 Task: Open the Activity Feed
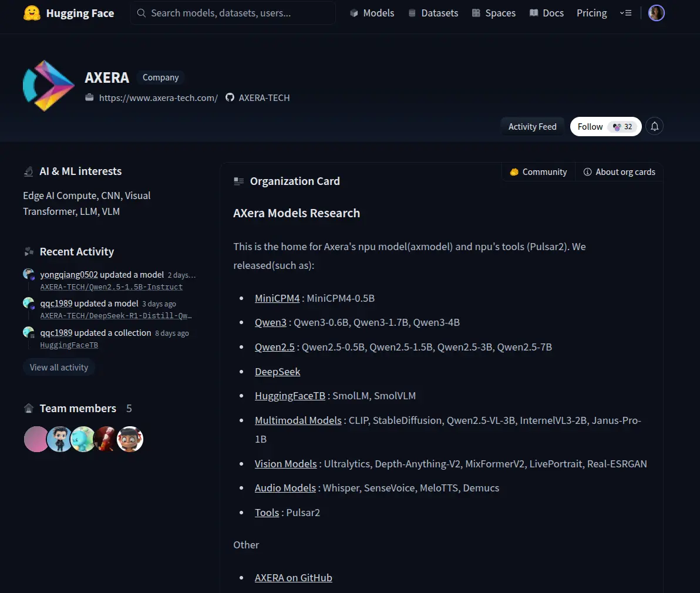pos(532,127)
